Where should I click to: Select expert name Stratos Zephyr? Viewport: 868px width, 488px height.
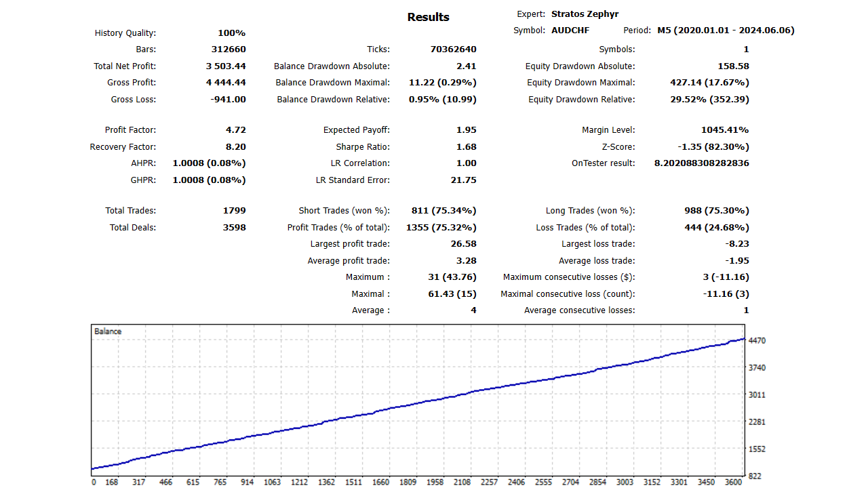tap(585, 14)
